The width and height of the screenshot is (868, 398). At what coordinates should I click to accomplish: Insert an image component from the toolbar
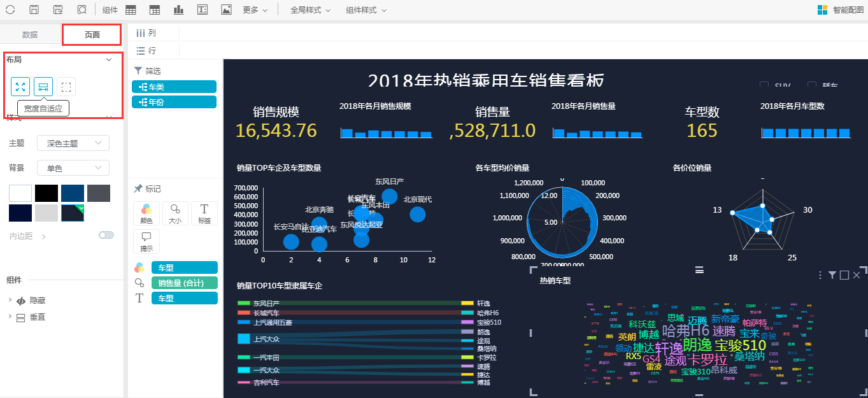(x=226, y=10)
